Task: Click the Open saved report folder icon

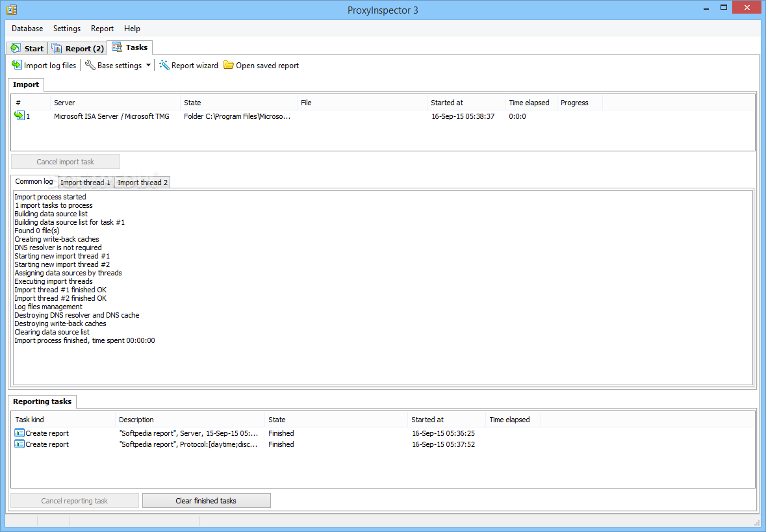Action: (x=229, y=65)
